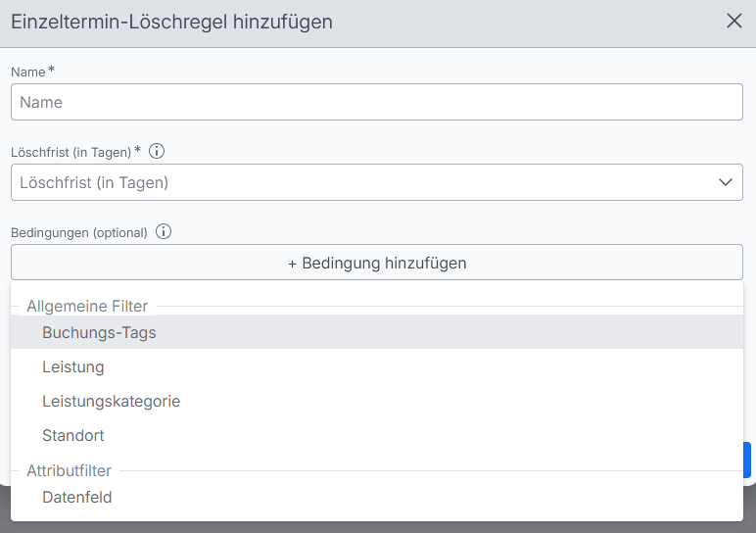Expand the Löschfrist dropdown chevron arrow
This screenshot has height=533, width=756.
tap(726, 182)
